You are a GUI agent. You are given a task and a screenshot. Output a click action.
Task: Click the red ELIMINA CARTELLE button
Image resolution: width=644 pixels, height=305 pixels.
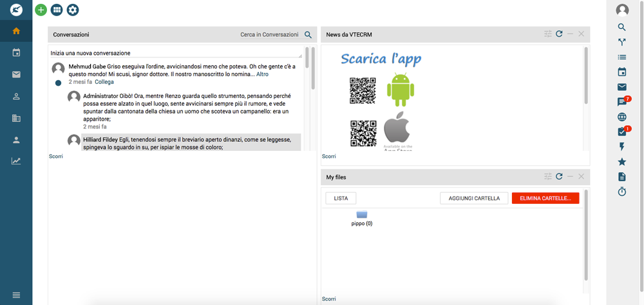545,198
